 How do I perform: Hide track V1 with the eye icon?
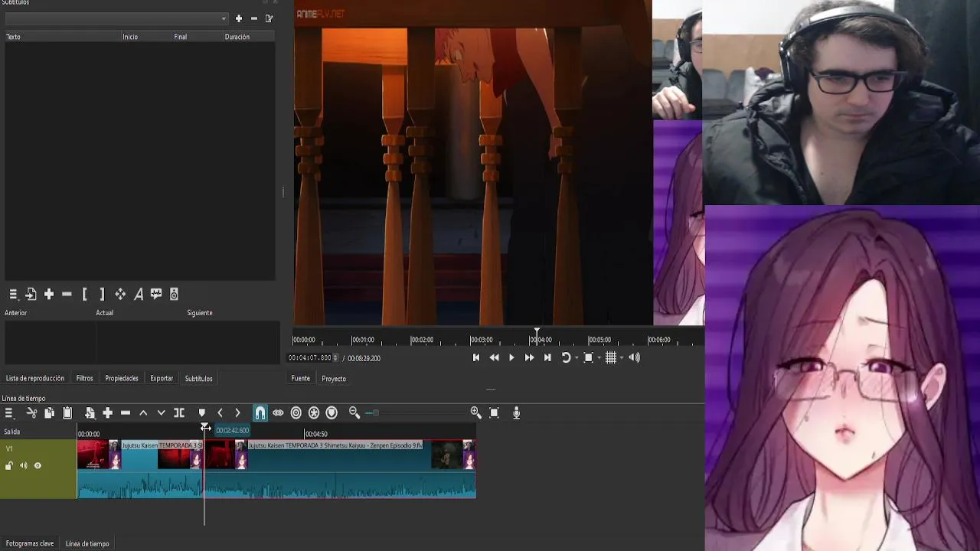38,465
